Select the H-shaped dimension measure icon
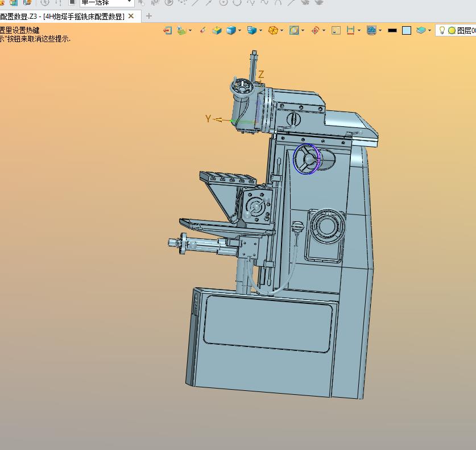The height and width of the screenshot is (450, 476). tap(351, 30)
